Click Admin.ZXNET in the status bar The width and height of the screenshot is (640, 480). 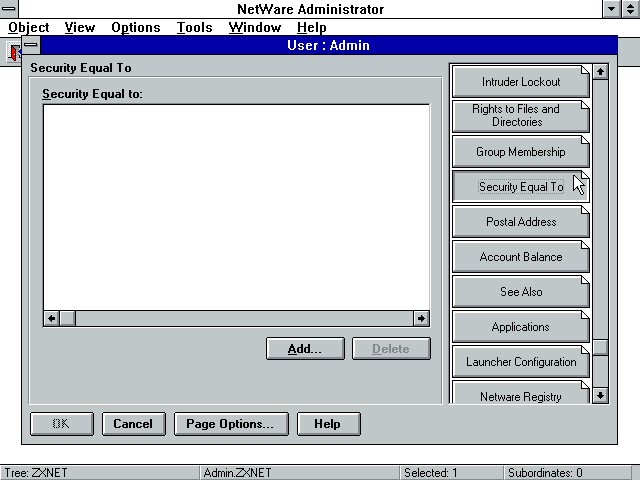(x=299, y=473)
